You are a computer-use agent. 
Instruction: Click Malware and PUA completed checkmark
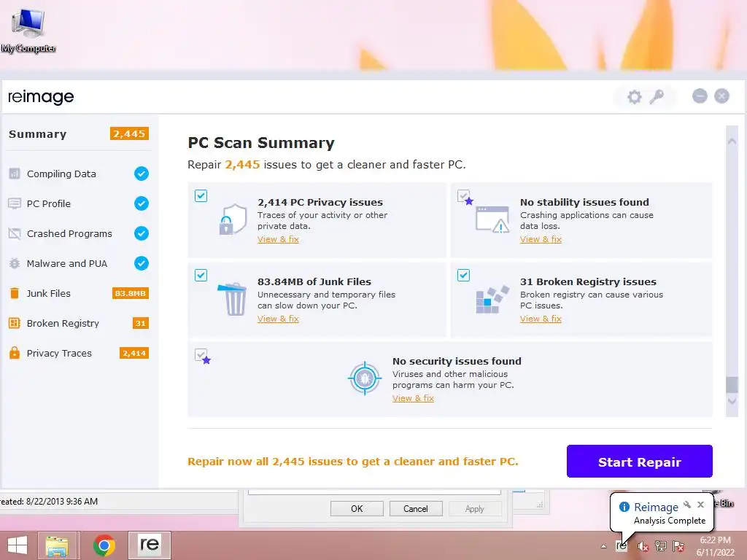point(141,263)
